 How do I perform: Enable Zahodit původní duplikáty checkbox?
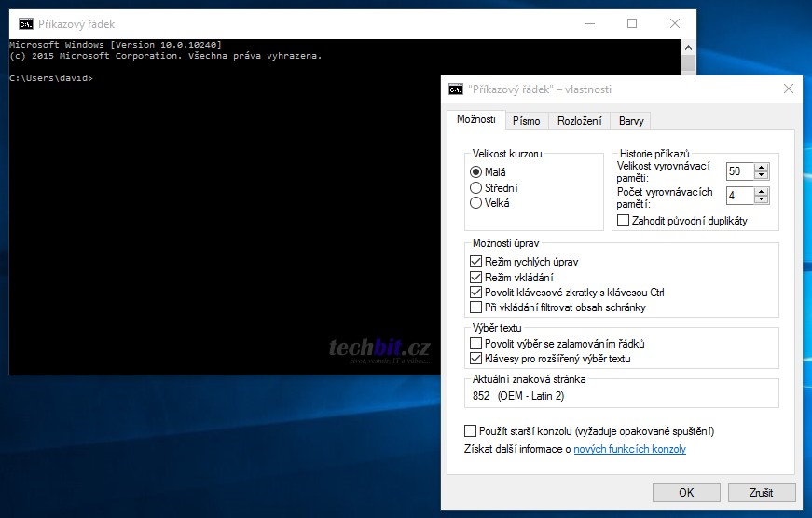click(x=624, y=221)
